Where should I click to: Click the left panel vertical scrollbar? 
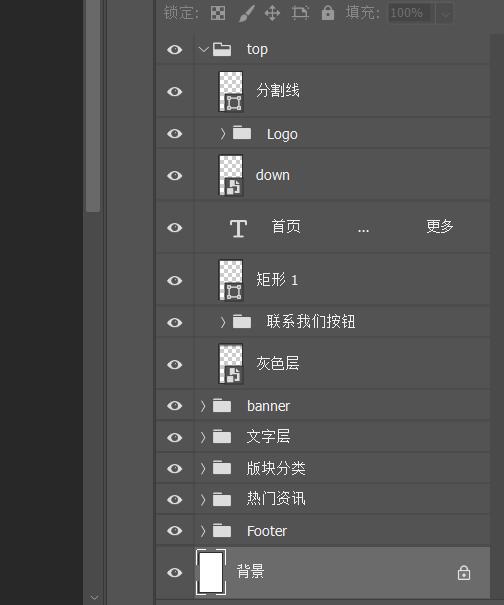click(x=93, y=106)
